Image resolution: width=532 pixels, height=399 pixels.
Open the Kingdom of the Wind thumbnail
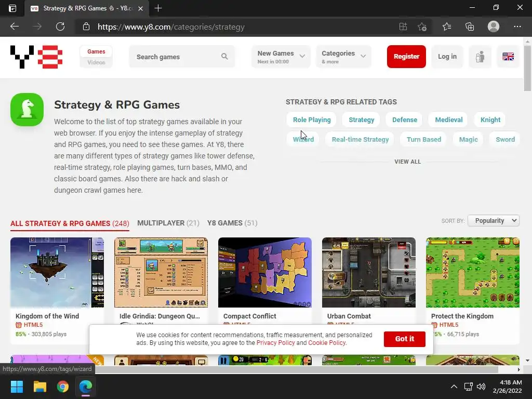coord(57,272)
